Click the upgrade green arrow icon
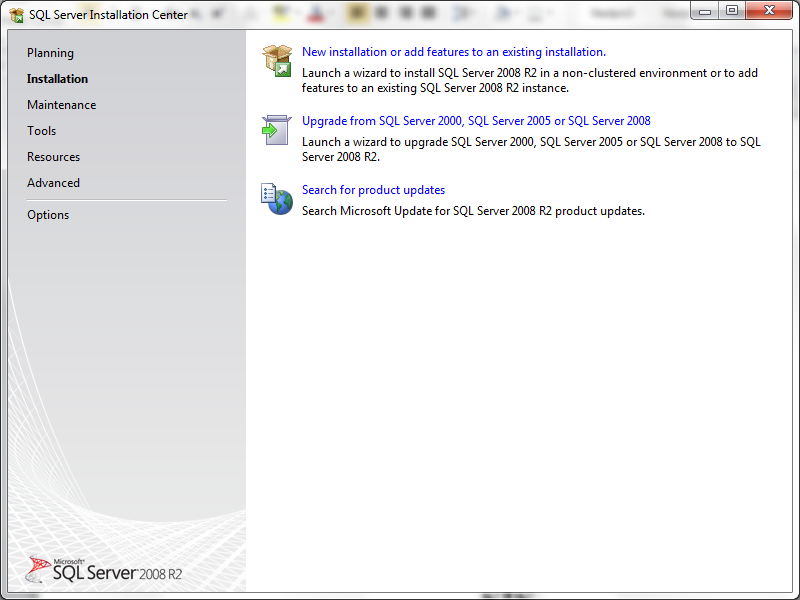 [277, 130]
